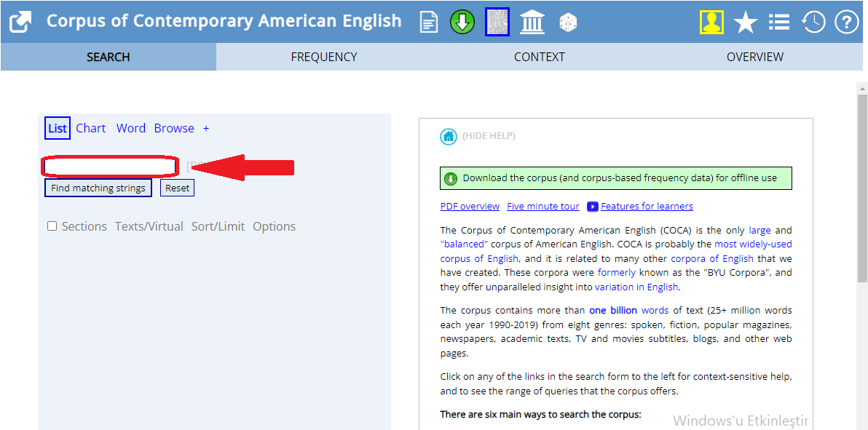The height and width of the screenshot is (430, 868).
Task: Click green icon in Download the corpus banner
Action: [x=451, y=178]
